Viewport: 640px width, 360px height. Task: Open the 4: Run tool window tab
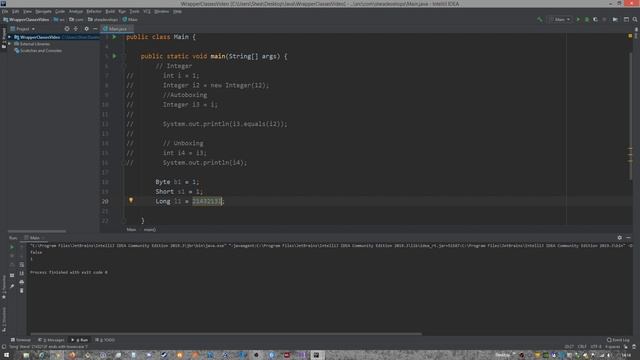(x=80, y=340)
